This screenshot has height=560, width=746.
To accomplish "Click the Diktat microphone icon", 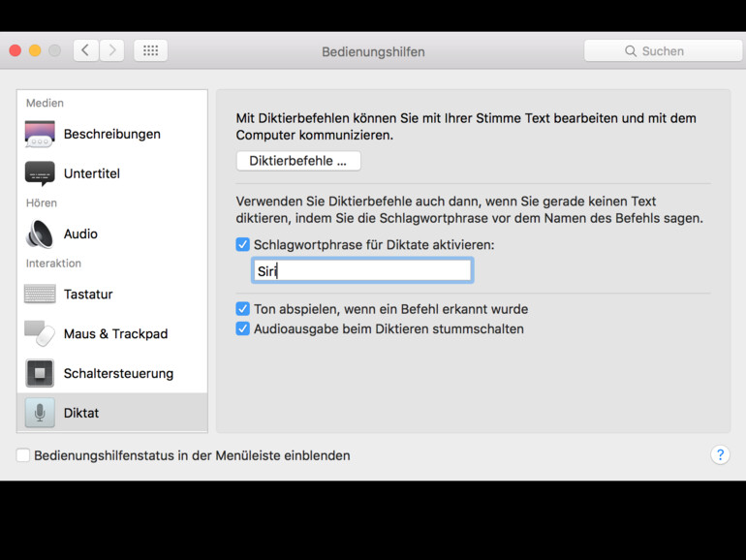I will [x=40, y=413].
